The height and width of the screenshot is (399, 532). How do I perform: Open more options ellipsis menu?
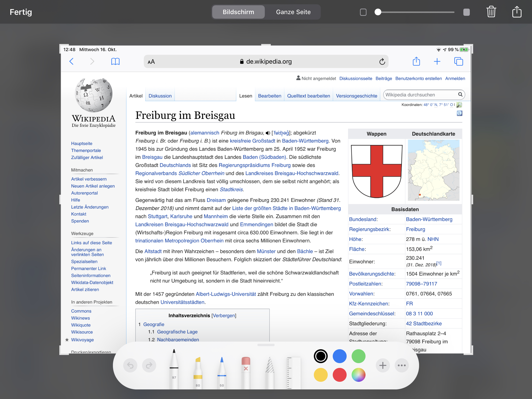401,365
